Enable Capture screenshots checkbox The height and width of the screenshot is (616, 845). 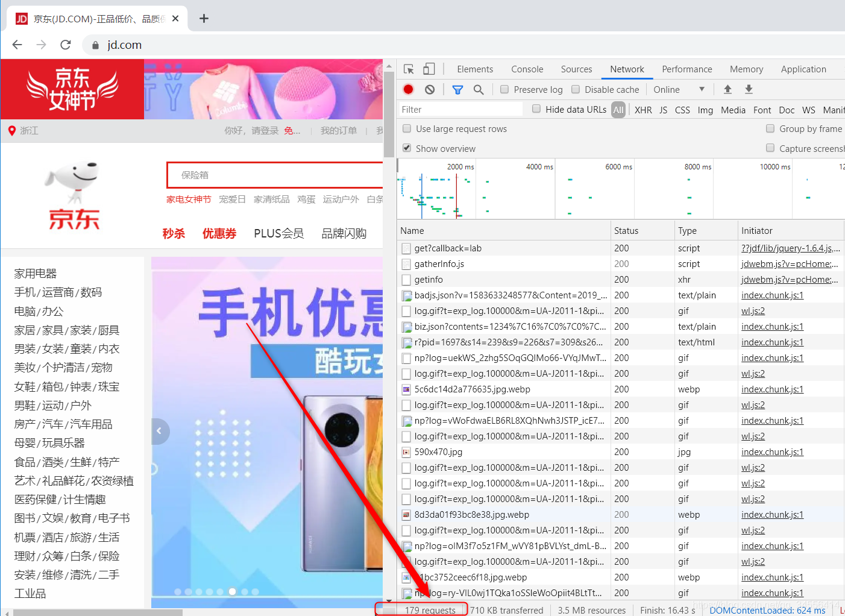tap(770, 148)
